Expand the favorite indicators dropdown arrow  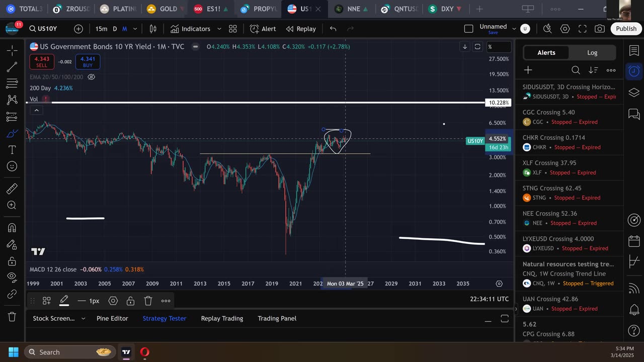[x=219, y=29]
